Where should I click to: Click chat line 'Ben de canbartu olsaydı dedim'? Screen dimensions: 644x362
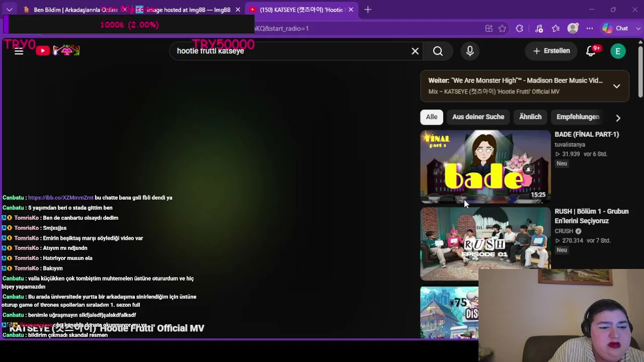click(80, 218)
